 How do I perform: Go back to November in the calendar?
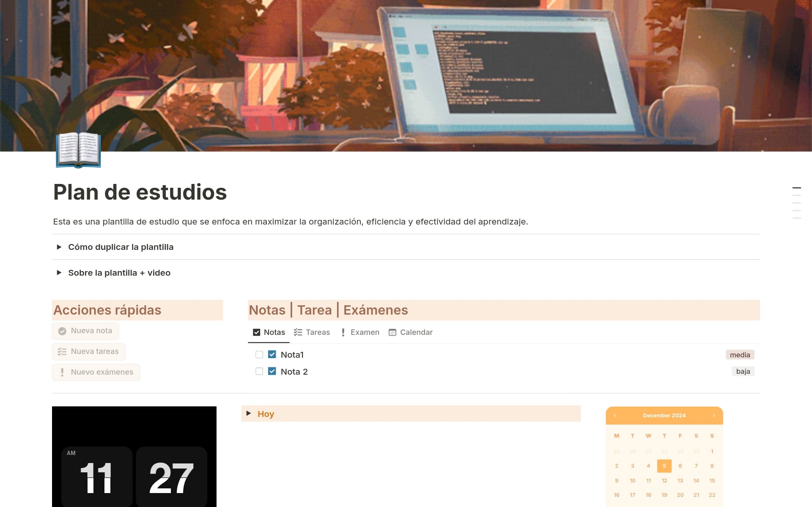tap(615, 416)
